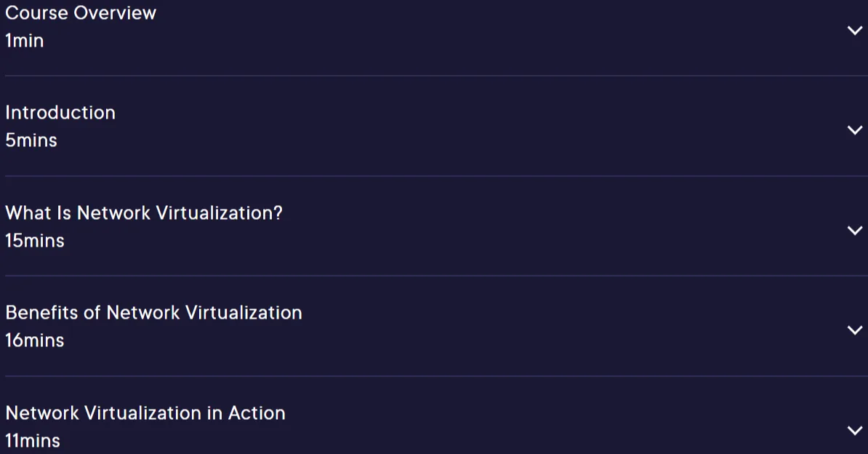Select the Course Overview title
The width and height of the screenshot is (868, 454).
tap(81, 13)
